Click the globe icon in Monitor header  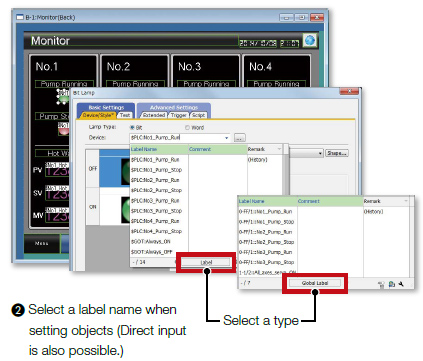(x=310, y=40)
